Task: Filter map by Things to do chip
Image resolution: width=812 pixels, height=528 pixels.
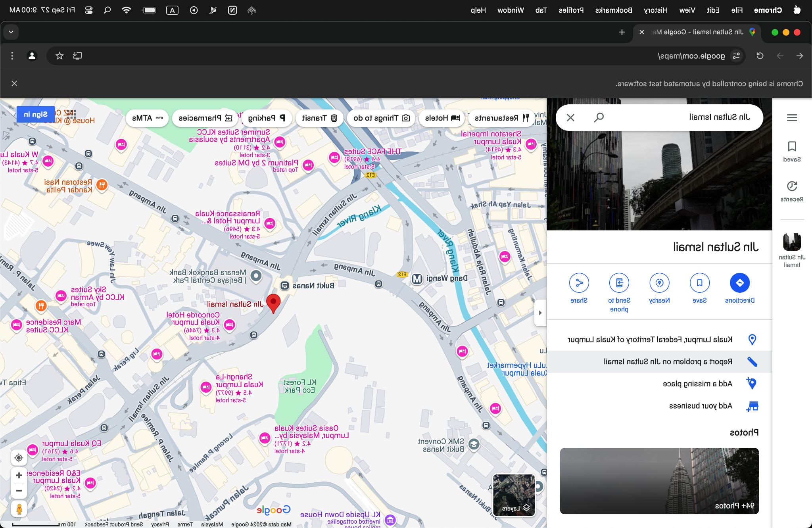Action: tap(382, 118)
